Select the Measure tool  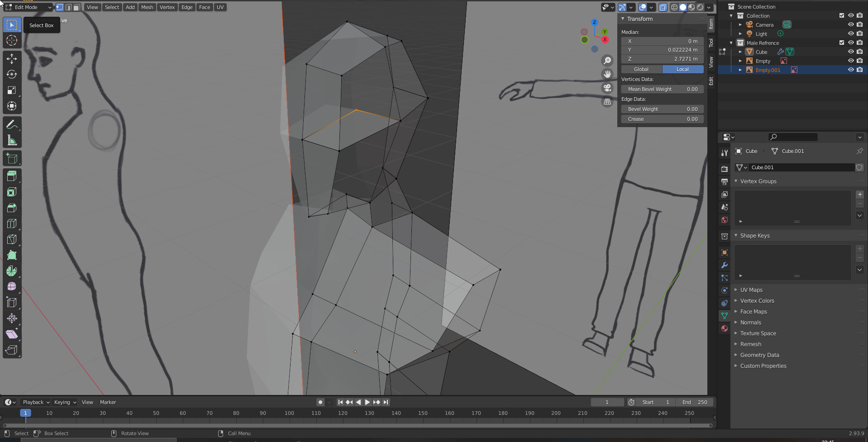pyautogui.click(x=12, y=140)
